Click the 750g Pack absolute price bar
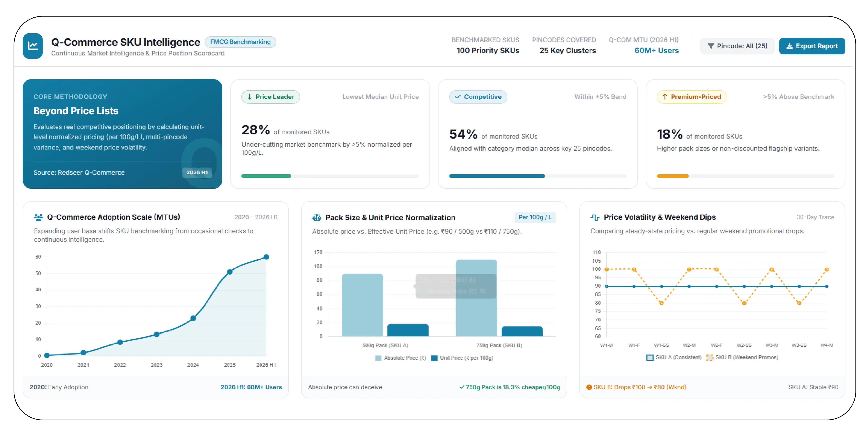Viewport: 868px width, 431px height. point(476,298)
